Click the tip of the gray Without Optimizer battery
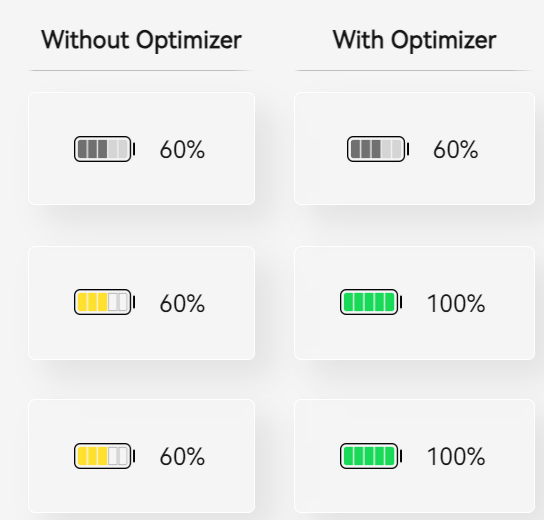Viewport: 544px width, 520px height. [x=134, y=150]
